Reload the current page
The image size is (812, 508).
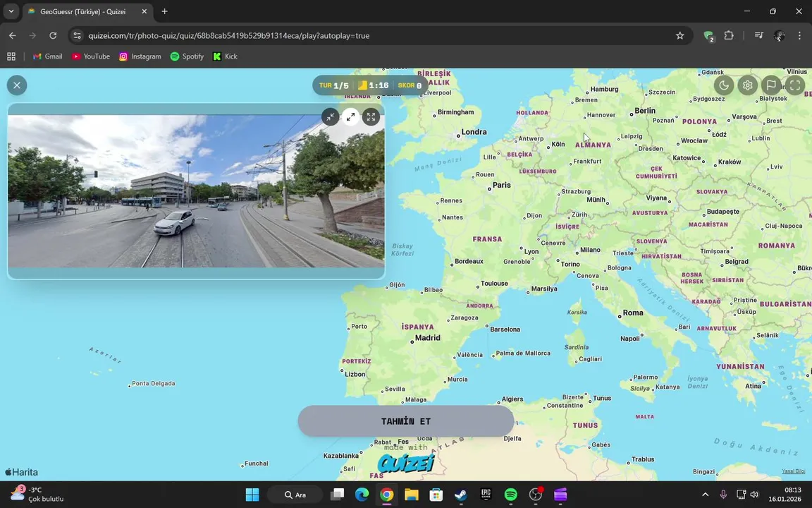pos(53,35)
